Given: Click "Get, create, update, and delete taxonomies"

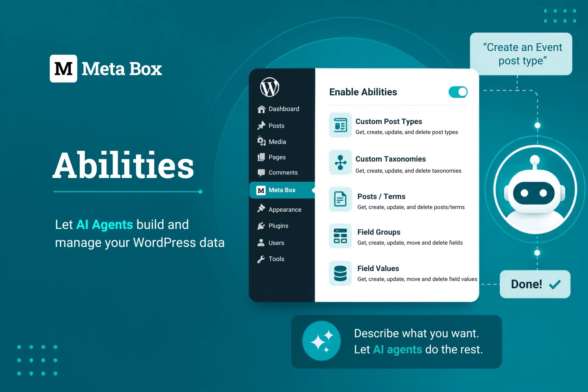Looking at the screenshot, I should 408,171.
